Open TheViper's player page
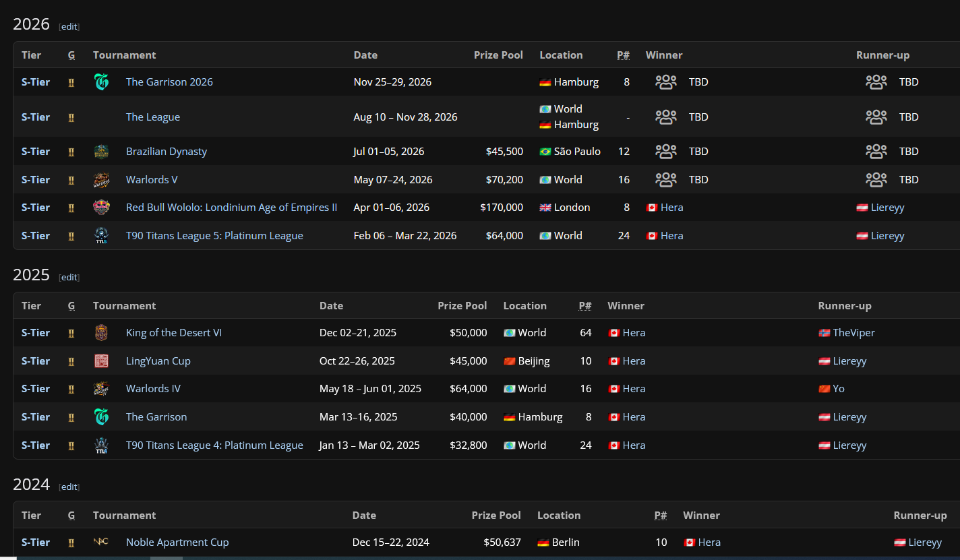The height and width of the screenshot is (560, 960). pyautogui.click(x=854, y=333)
